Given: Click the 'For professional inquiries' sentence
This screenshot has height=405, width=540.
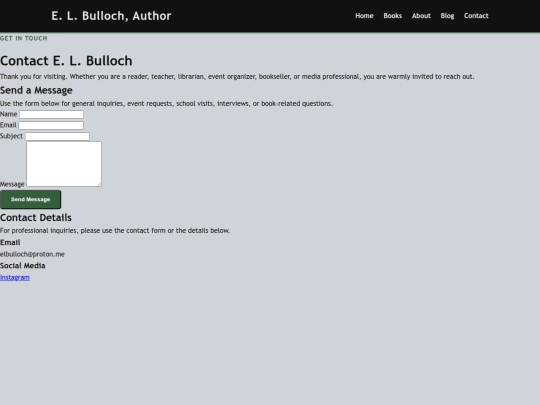Looking at the screenshot, I should pos(115,230).
